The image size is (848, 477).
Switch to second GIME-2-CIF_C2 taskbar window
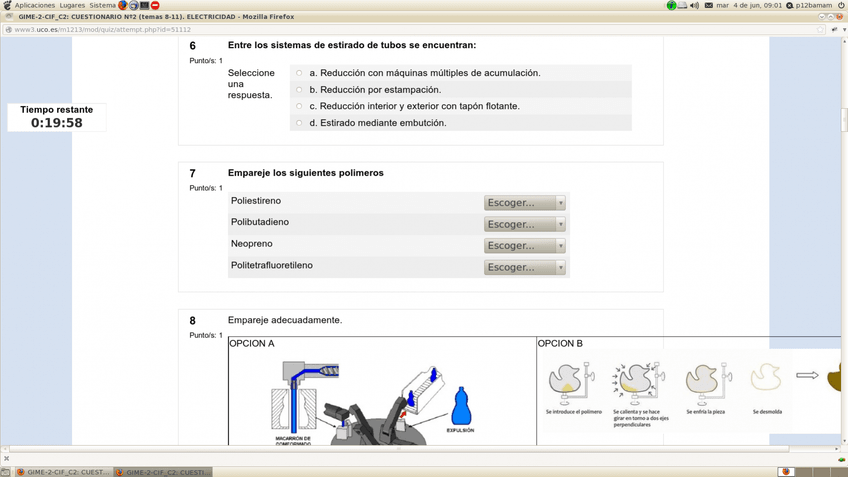click(162, 472)
